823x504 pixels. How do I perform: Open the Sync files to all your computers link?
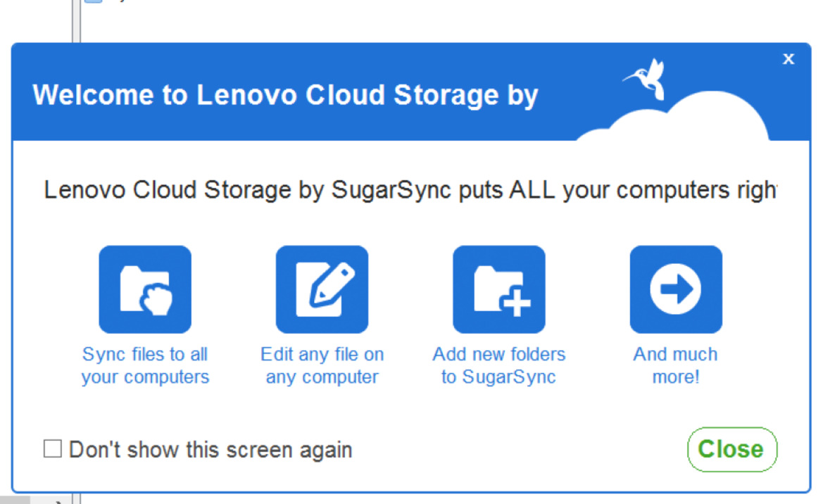coord(145,365)
